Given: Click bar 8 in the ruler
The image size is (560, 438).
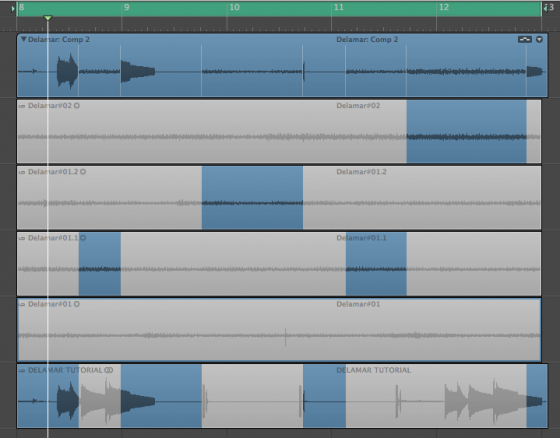Looking at the screenshot, I should pos(22,8).
